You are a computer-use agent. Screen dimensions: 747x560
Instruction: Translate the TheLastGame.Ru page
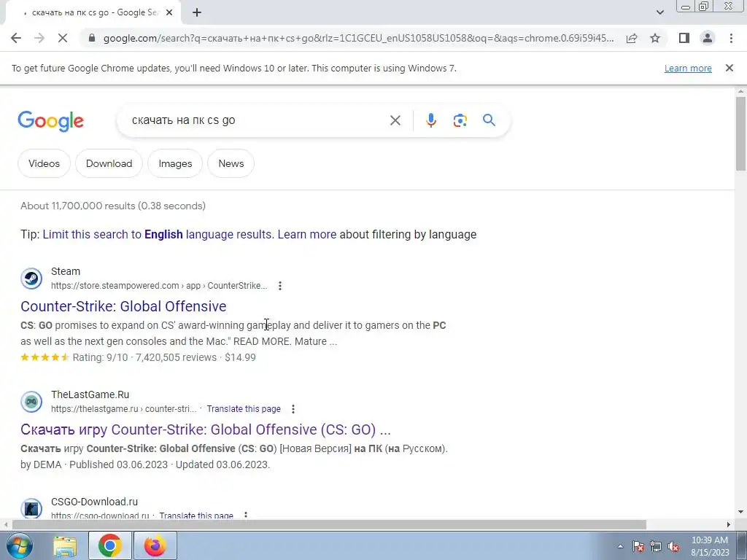pos(244,409)
